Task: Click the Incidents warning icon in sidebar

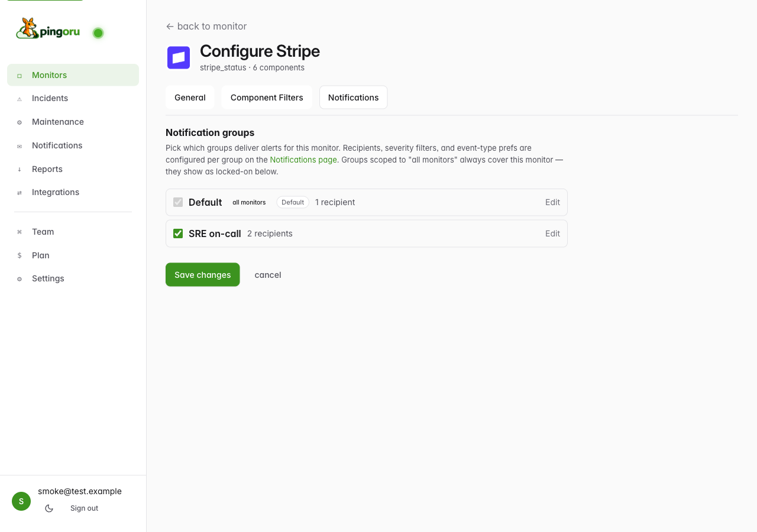Action: click(20, 99)
